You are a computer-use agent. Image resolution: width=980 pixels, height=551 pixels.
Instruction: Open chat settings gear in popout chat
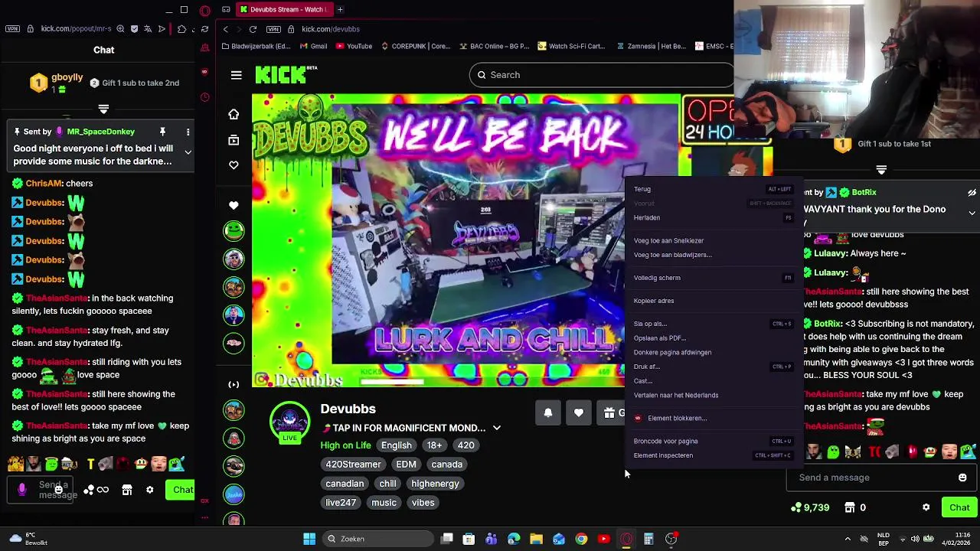pos(150,490)
